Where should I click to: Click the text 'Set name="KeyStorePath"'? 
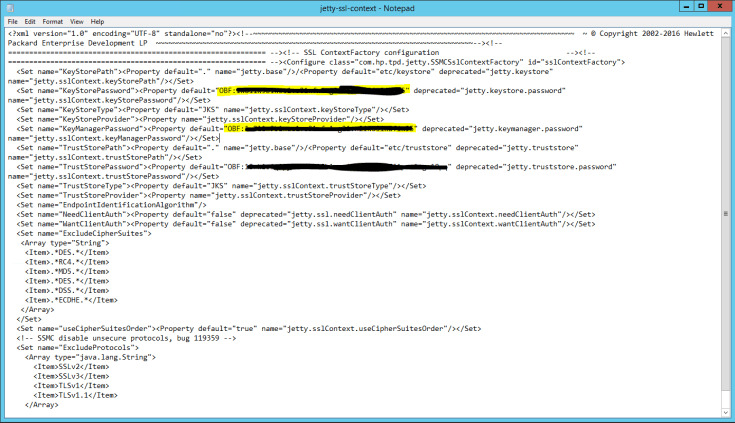click(x=69, y=72)
